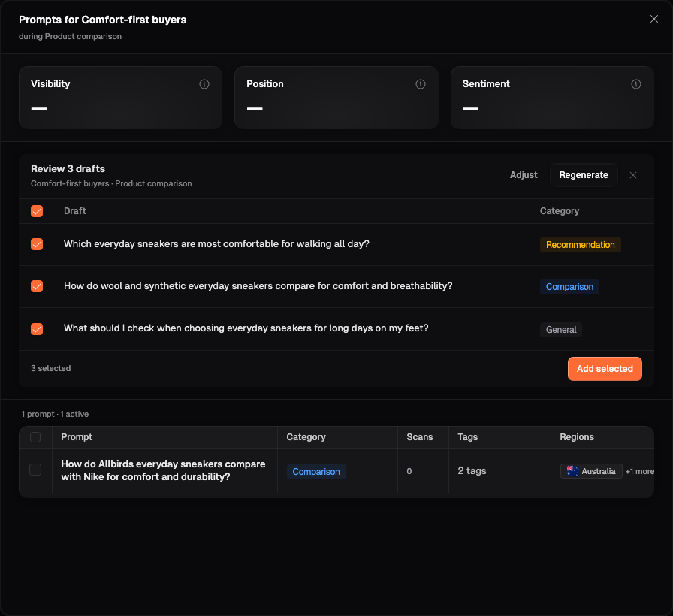The width and height of the screenshot is (673, 616).
Task: Click the Australia flag region chip
Action: click(x=591, y=471)
